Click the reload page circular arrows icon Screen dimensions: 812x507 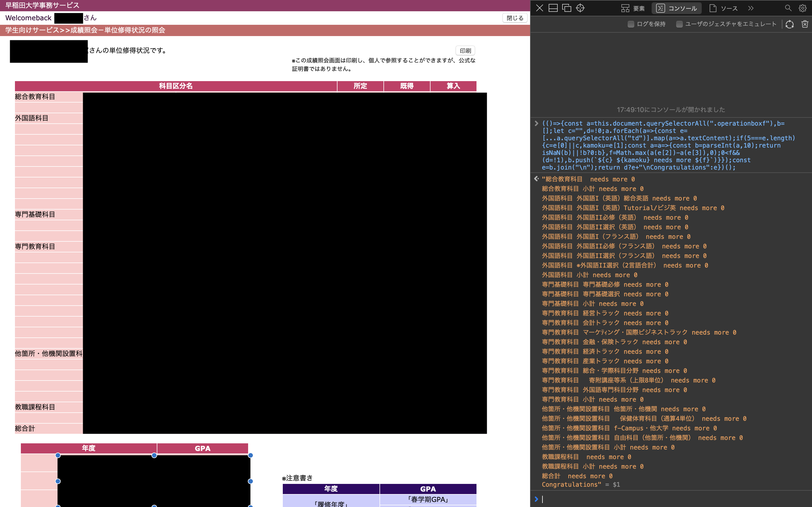coord(789,24)
